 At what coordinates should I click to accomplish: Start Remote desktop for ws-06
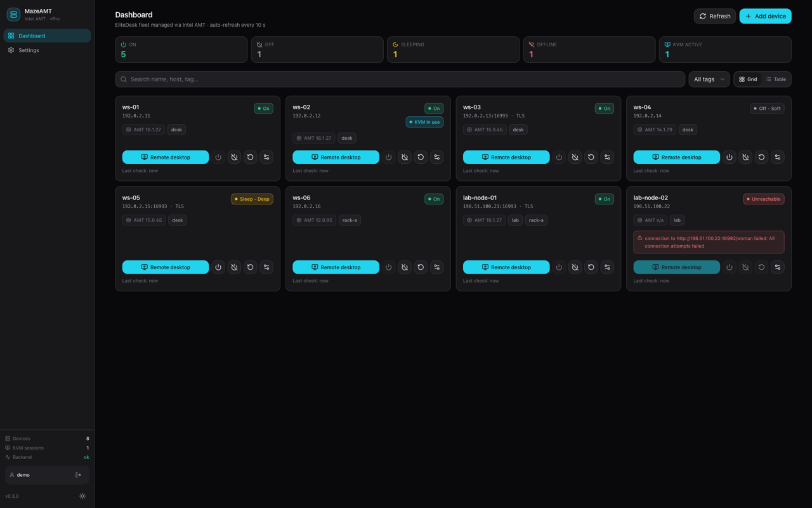point(336,267)
